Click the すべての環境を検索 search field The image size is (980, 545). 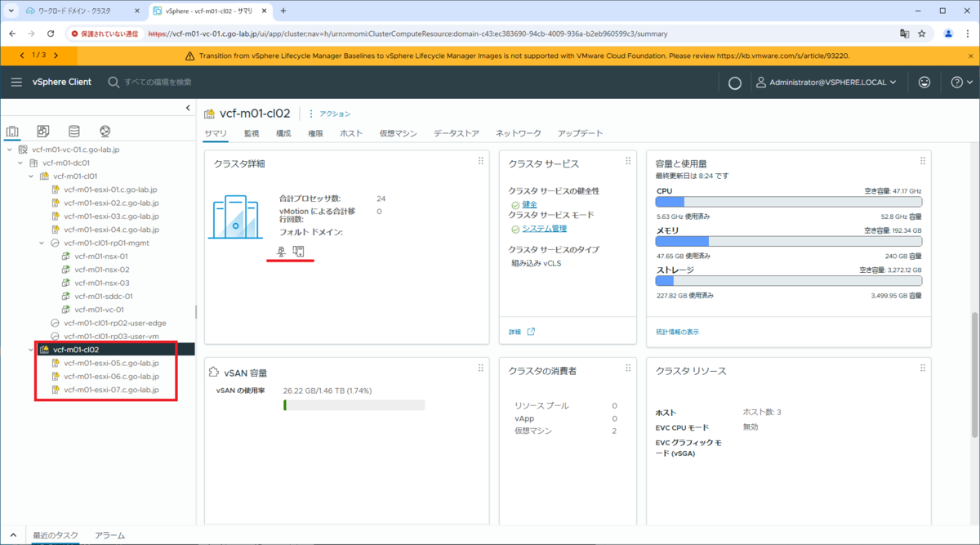[158, 83]
